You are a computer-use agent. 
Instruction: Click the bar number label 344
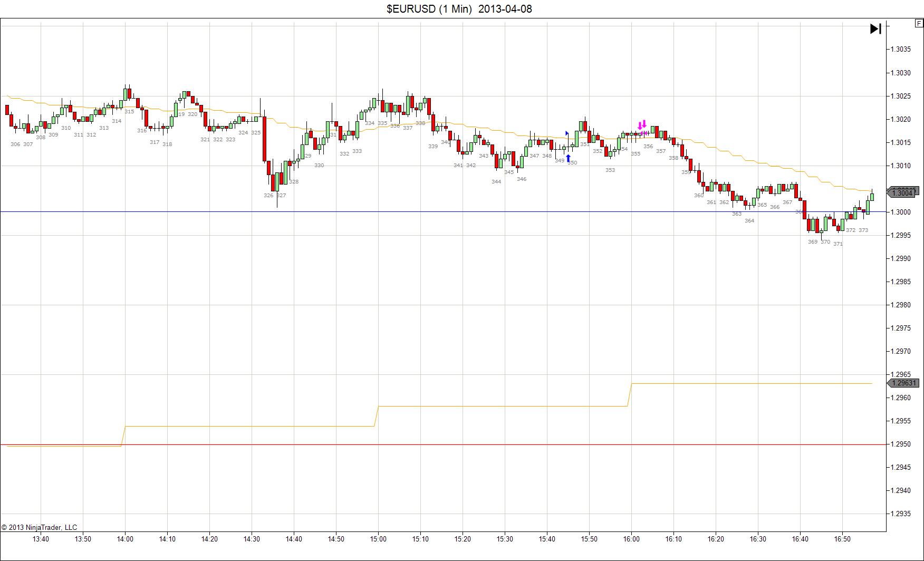click(496, 181)
